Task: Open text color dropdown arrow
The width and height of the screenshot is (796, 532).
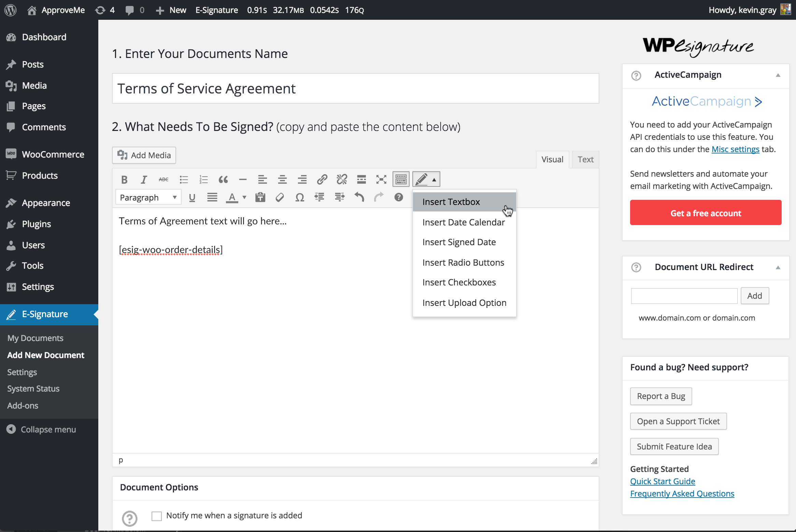Action: pos(244,197)
